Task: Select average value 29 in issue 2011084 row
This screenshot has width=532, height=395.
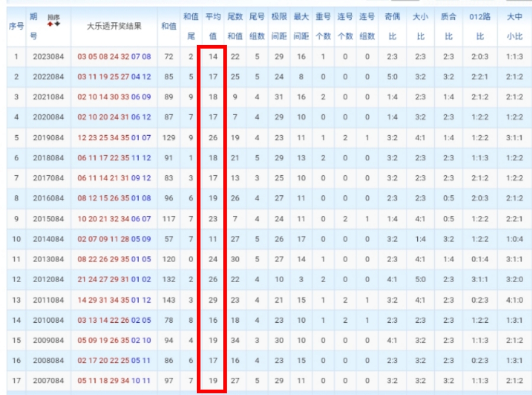Action: click(213, 300)
